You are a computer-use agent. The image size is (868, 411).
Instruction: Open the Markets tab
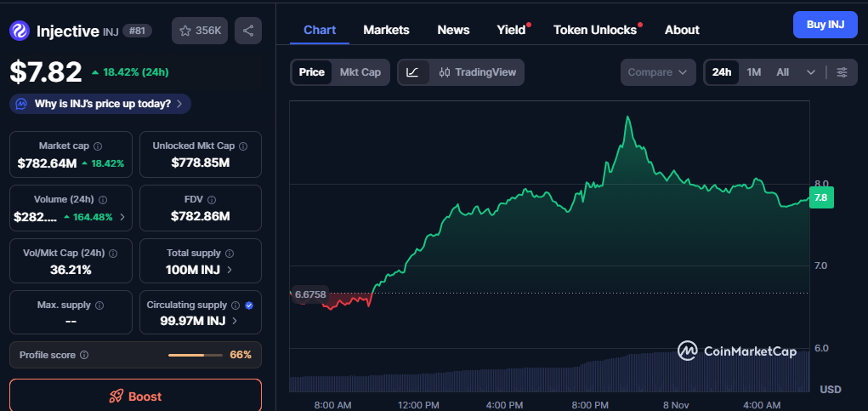pyautogui.click(x=386, y=30)
